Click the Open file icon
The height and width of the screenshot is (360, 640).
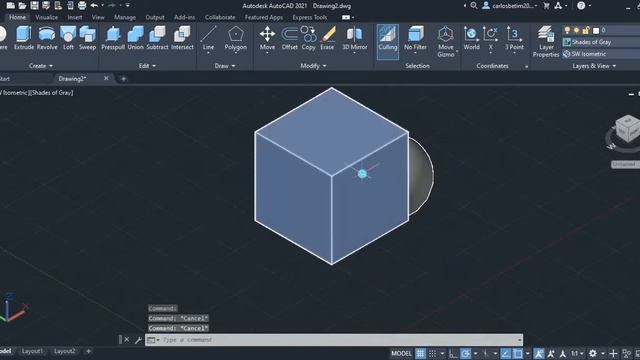pos(22,5)
